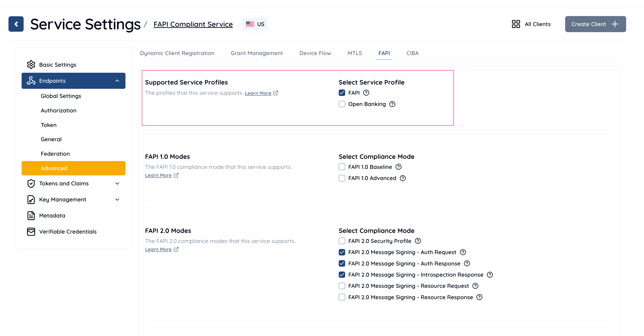
Task: Click the plus icon in Create Client
Action: point(615,24)
